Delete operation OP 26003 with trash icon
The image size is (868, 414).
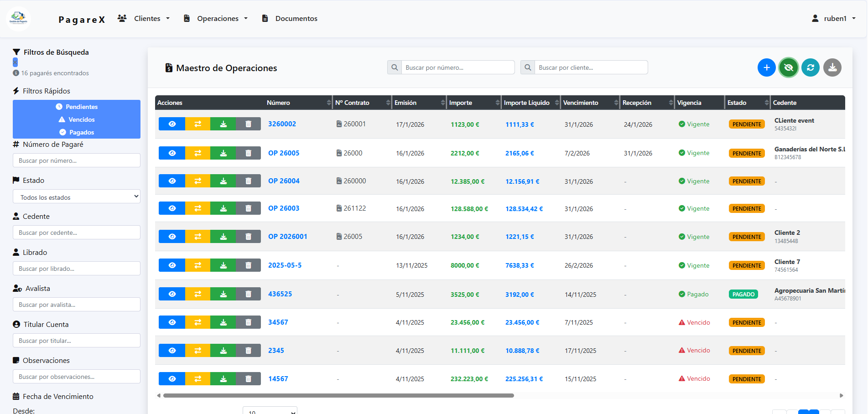pyautogui.click(x=248, y=208)
